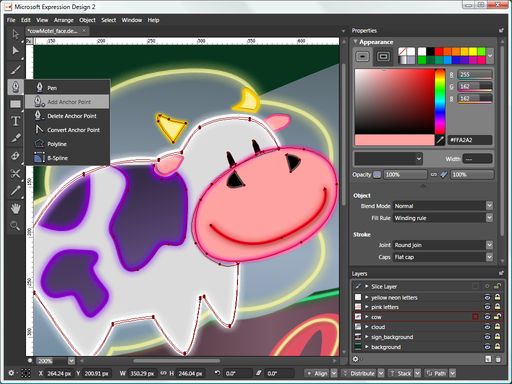Collapse the Appearance section
This screenshot has width=512, height=384.
355,42
